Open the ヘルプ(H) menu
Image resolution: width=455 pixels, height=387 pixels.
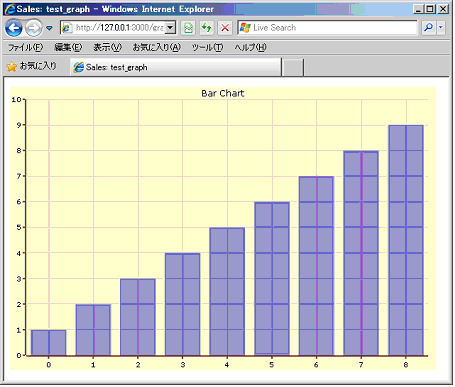250,47
